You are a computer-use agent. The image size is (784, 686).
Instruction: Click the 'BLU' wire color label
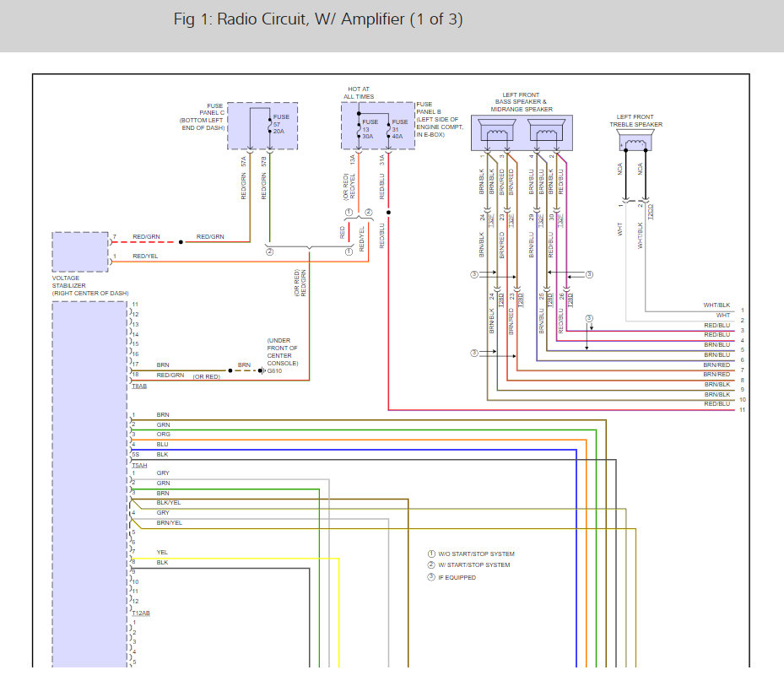pyautogui.click(x=162, y=445)
